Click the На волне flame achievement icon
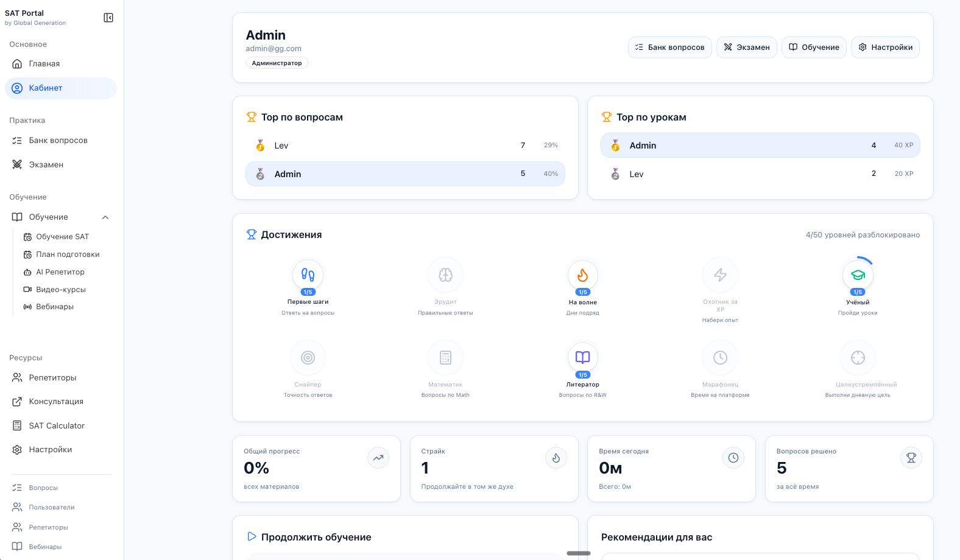The image size is (960, 560). click(582, 275)
